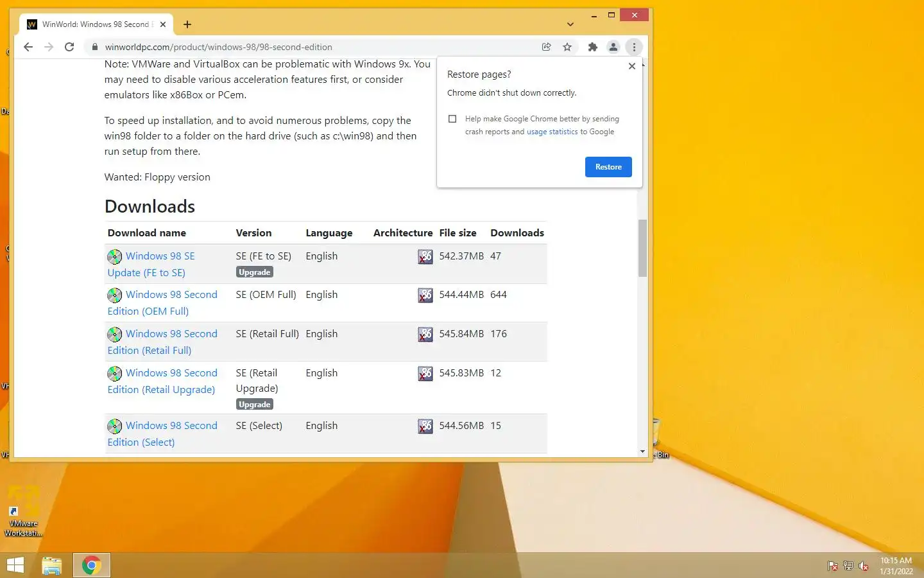
Task: Click the forward navigation arrow
Action: click(x=49, y=47)
